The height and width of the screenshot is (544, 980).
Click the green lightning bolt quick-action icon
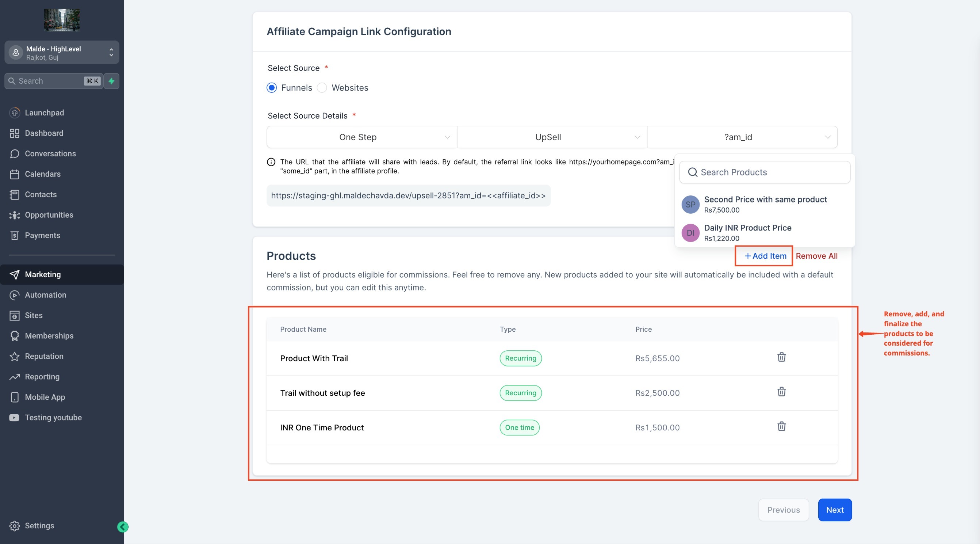point(111,81)
